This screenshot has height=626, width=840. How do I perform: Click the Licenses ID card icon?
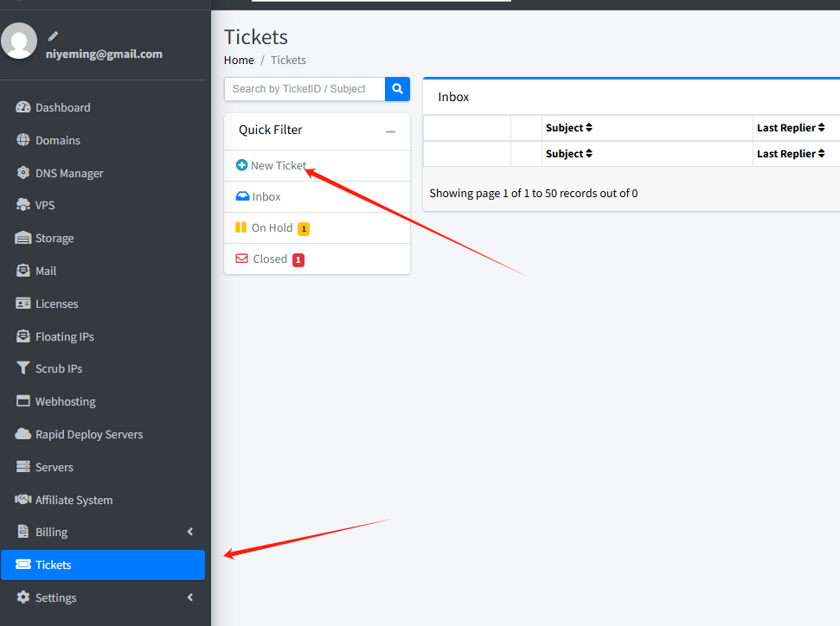(23, 303)
